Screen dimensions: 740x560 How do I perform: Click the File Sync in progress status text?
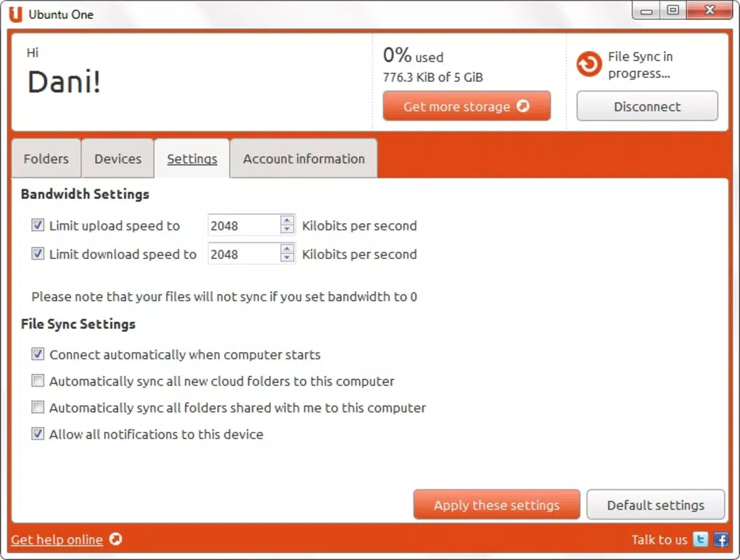(x=640, y=64)
